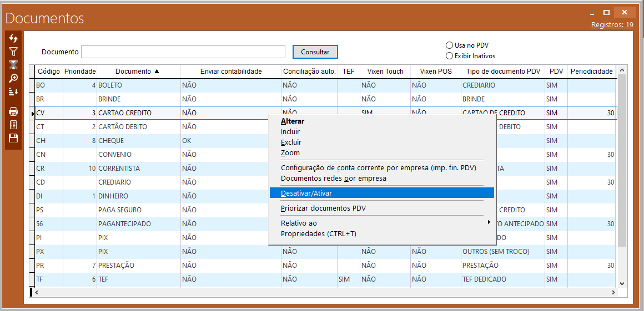Click the Documento search input field
Viewport: 644px width, 311px height.
(x=183, y=52)
